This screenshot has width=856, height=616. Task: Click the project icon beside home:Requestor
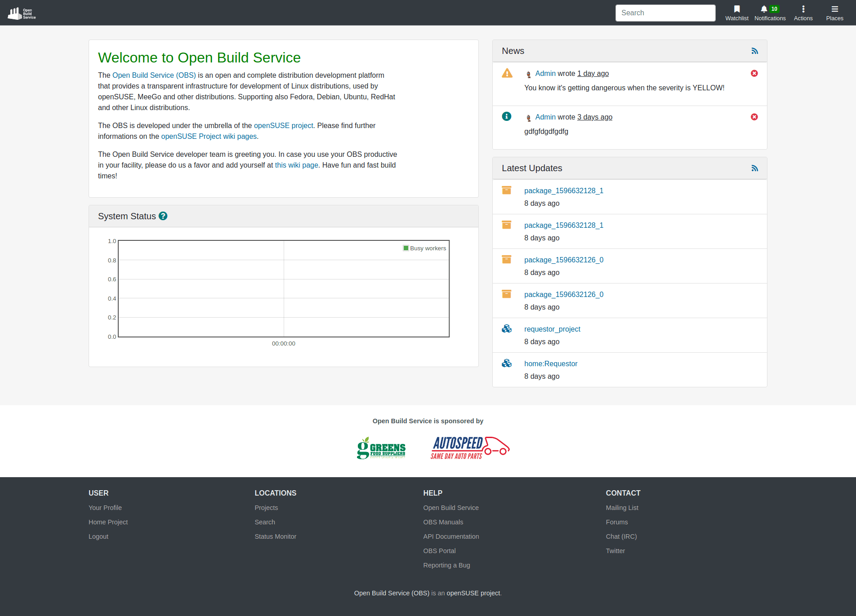pos(507,363)
